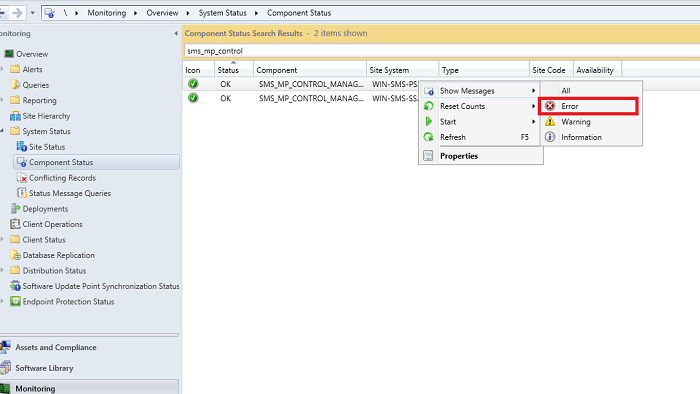Click the Distribution Status folder icon
700x394 pixels.
point(15,270)
